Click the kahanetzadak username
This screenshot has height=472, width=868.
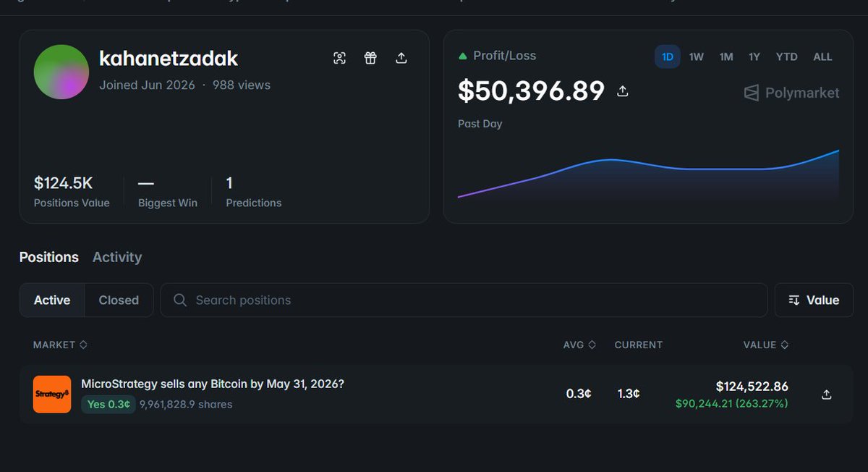(169, 59)
